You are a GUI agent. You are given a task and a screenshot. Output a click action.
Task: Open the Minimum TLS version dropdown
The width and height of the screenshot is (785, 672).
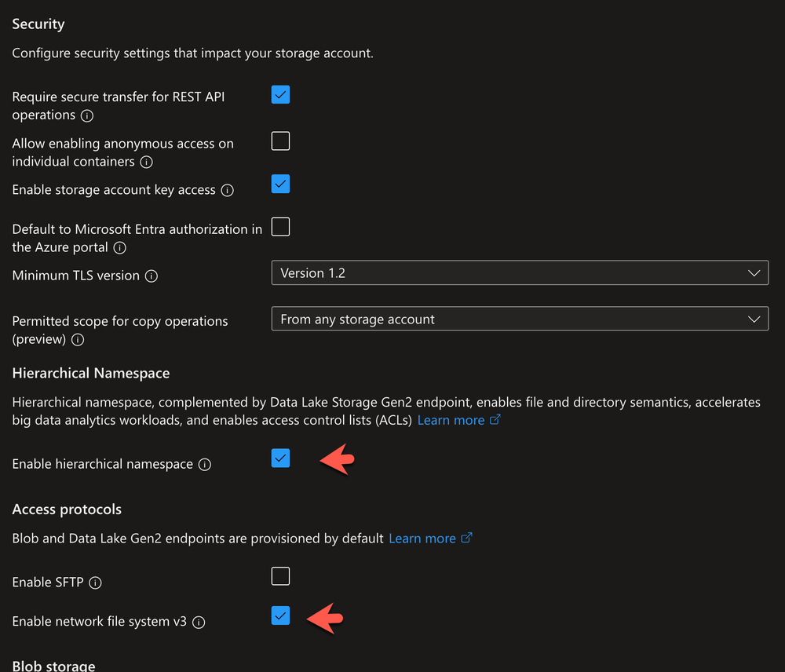click(754, 272)
